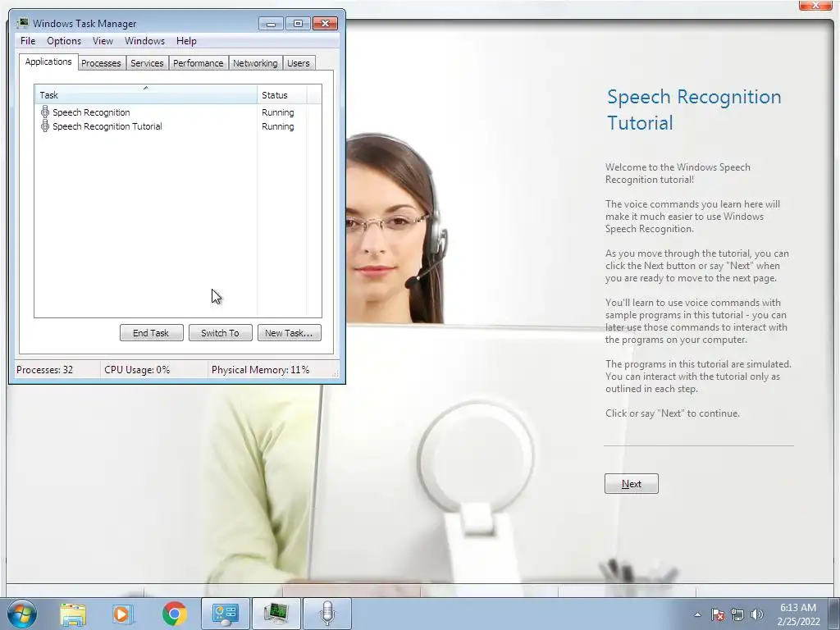Image resolution: width=840 pixels, height=630 pixels.
Task: Open the View menu
Action: pyautogui.click(x=103, y=41)
